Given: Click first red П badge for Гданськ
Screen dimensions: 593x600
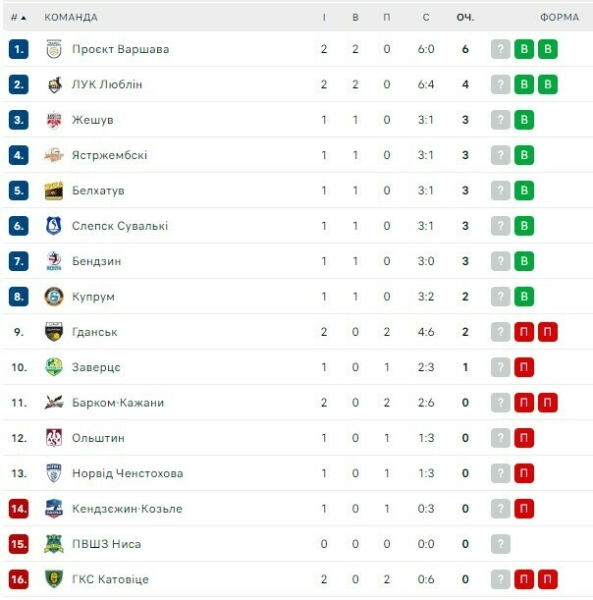Looking at the screenshot, I should 524,332.
